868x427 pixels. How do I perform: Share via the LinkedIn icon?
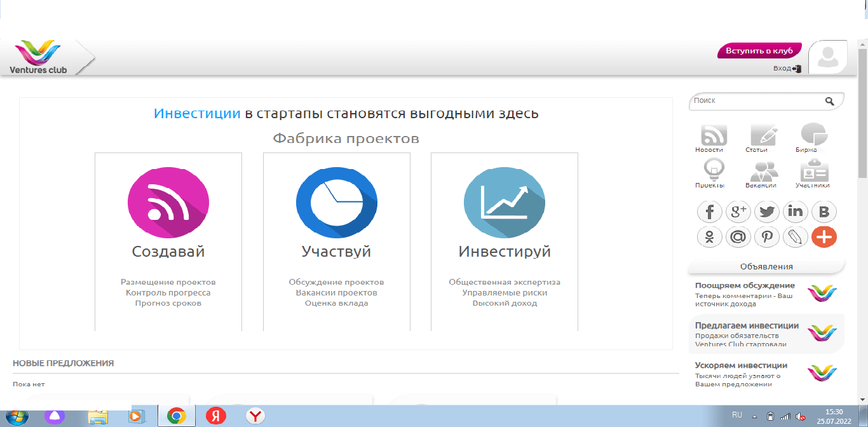pos(796,212)
